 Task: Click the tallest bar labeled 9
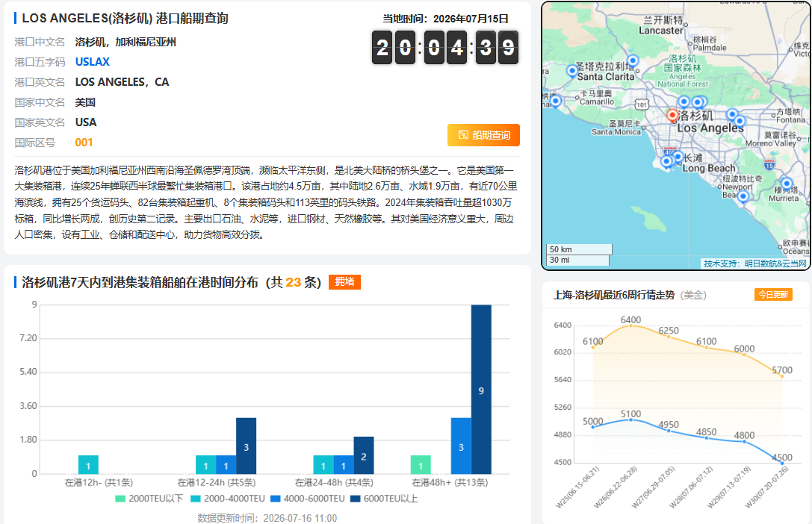pyautogui.click(x=481, y=390)
